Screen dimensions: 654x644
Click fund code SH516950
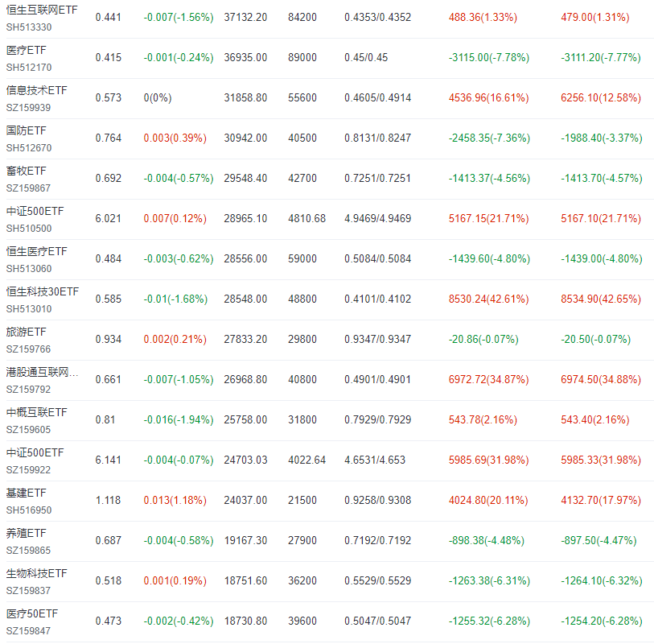(29, 510)
